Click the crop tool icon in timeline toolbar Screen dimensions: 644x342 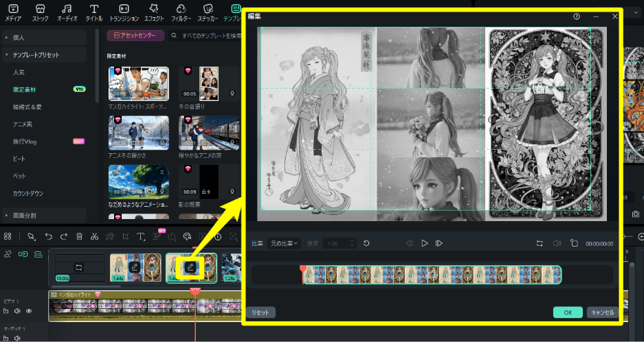[126, 236]
